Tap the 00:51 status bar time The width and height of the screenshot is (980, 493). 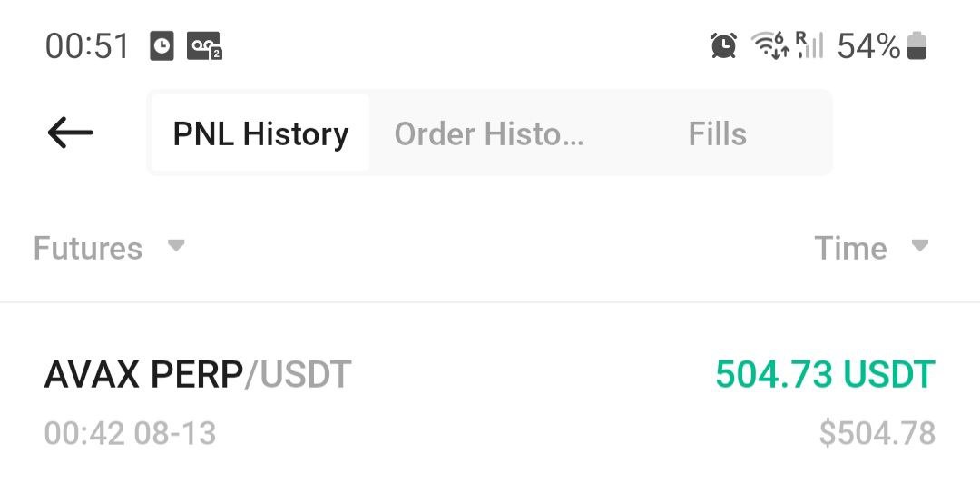88,46
